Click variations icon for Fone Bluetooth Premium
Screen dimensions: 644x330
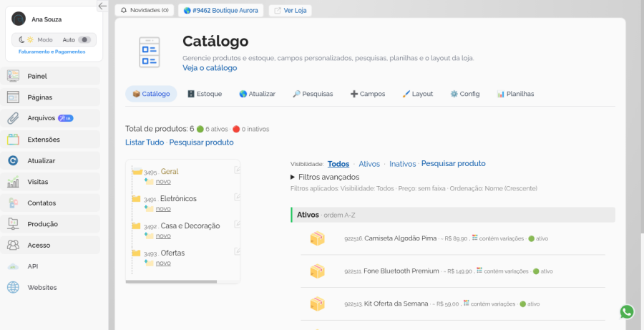(x=479, y=271)
